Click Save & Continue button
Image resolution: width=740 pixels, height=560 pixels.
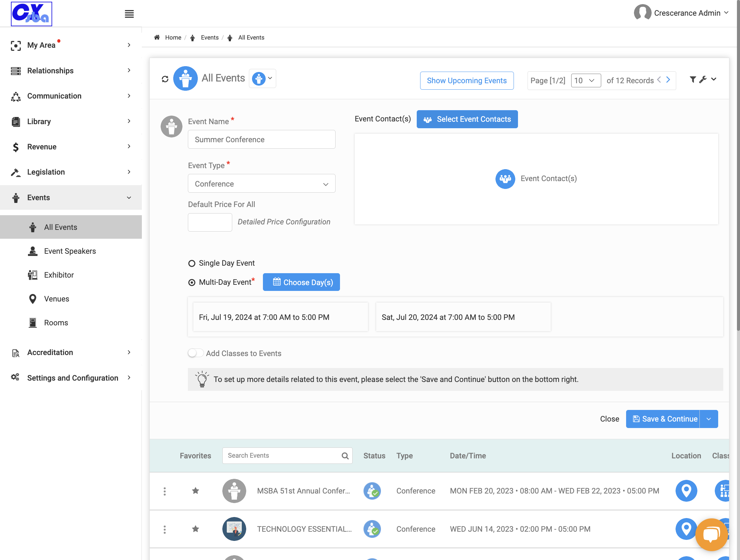coord(663,419)
